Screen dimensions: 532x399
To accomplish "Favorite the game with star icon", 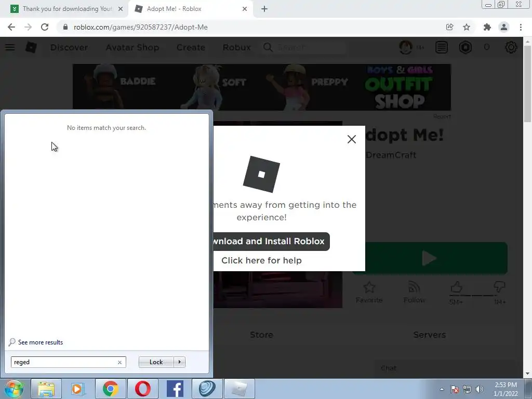I will (369, 292).
